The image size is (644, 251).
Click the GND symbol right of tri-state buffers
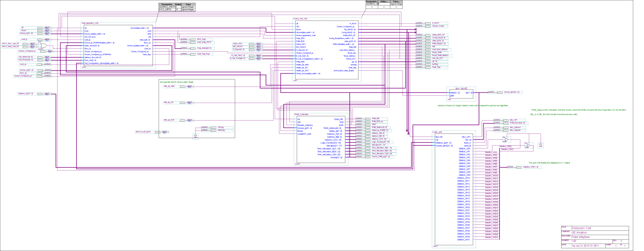coord(540,146)
